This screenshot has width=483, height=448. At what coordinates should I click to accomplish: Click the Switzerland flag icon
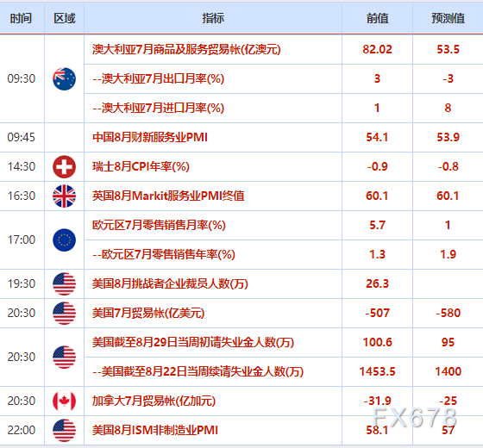[x=64, y=167]
